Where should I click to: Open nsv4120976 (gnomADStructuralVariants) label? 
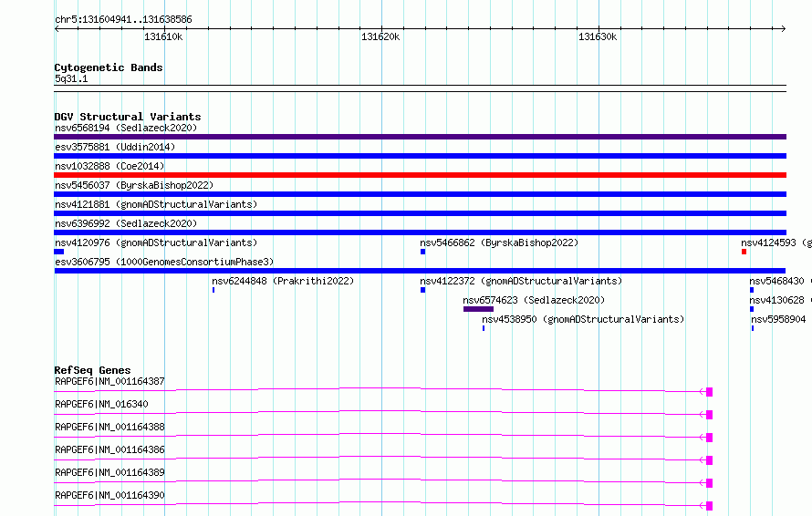pos(156,243)
